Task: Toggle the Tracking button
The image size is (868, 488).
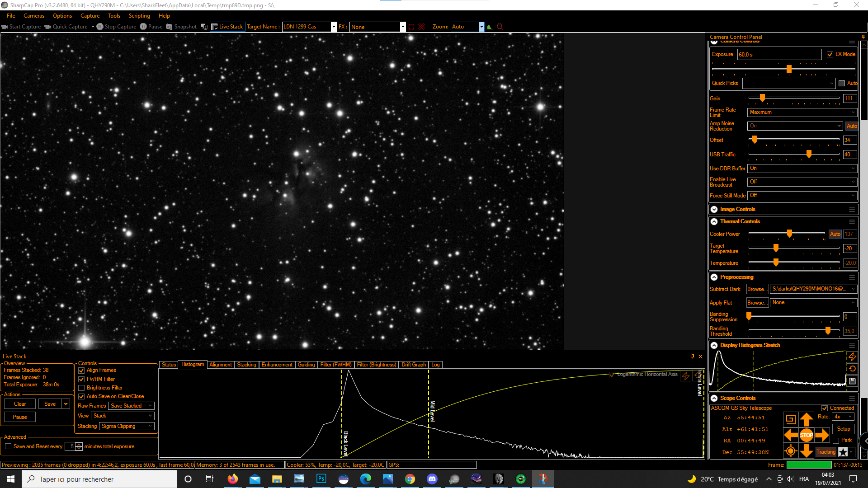Action: click(826, 452)
